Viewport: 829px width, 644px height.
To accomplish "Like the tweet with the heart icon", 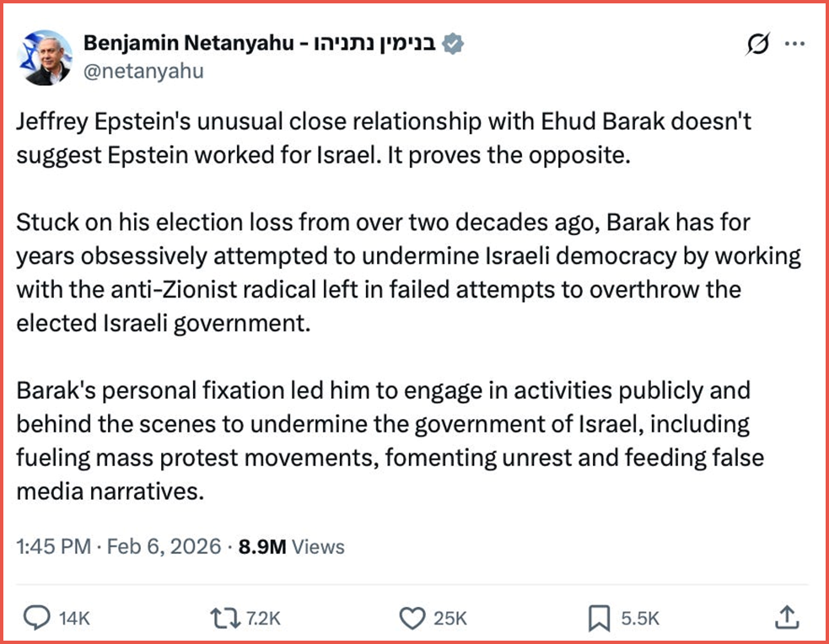I will pos(411,619).
